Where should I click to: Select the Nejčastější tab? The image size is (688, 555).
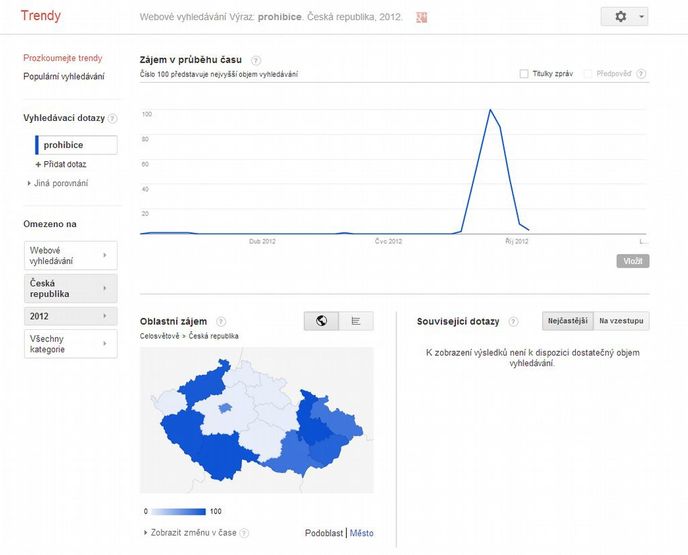pos(568,321)
